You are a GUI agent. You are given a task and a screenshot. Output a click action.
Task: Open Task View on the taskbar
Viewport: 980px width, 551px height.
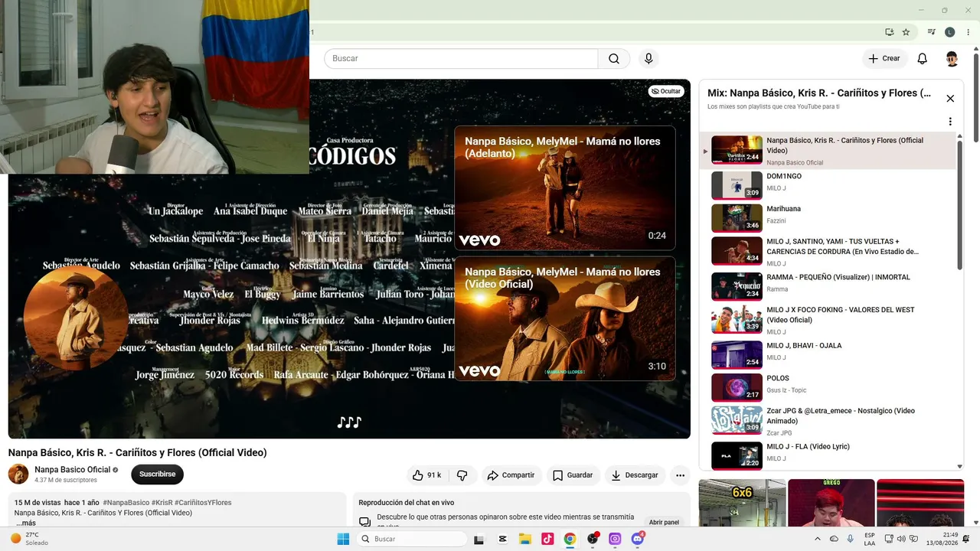[479, 539]
